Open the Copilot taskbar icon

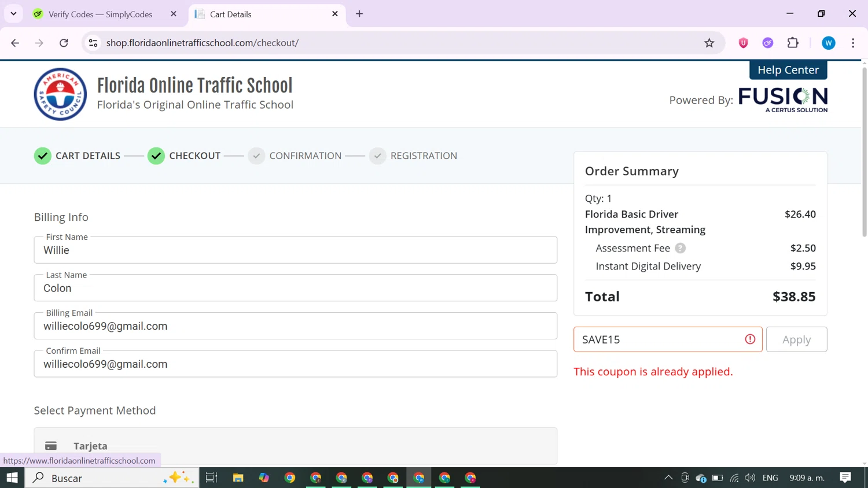click(x=264, y=478)
